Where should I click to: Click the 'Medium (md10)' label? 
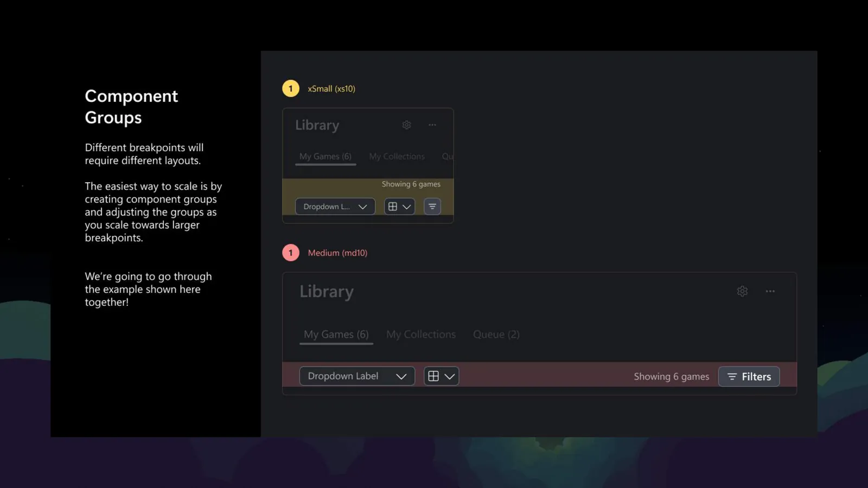pyautogui.click(x=337, y=253)
